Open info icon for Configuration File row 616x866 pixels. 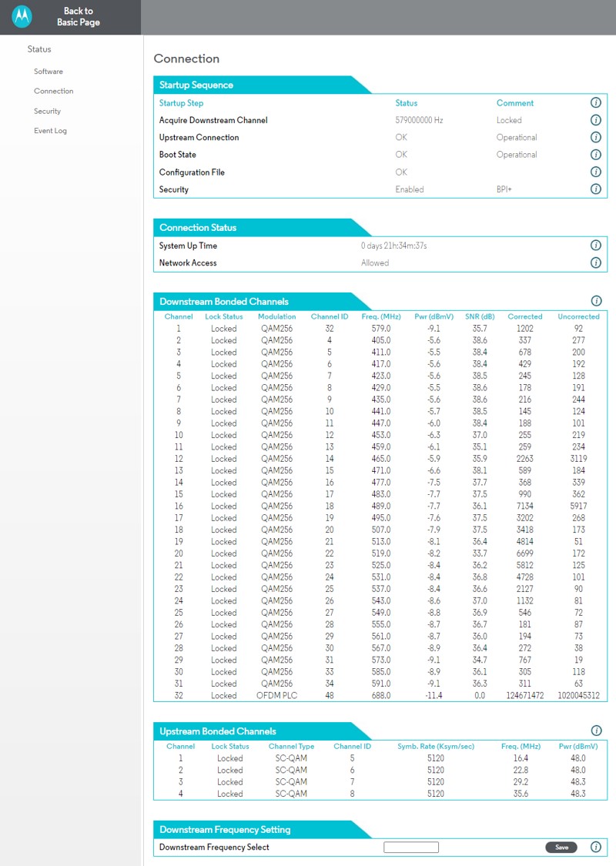[595, 172]
